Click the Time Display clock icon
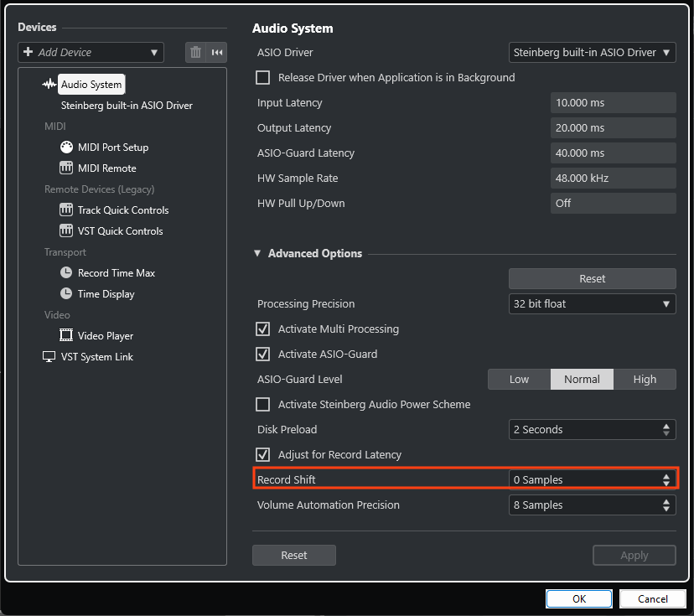 (66, 293)
